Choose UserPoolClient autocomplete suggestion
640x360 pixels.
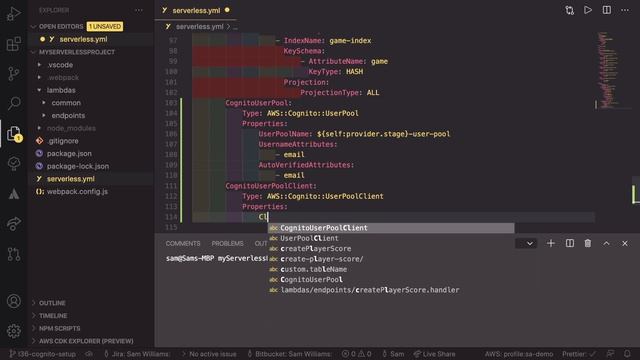391,238
